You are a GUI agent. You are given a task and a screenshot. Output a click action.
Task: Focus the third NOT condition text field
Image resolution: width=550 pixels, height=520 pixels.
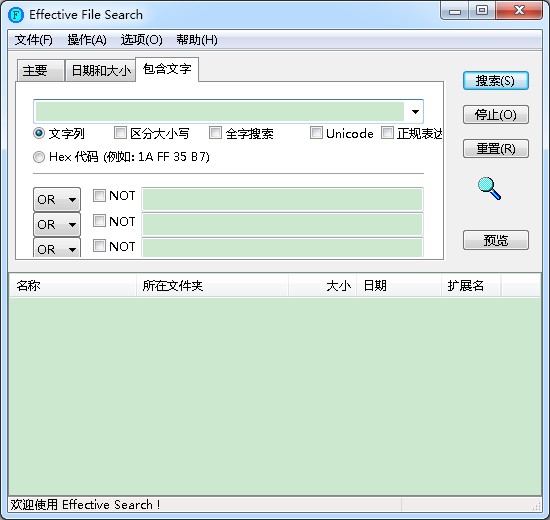[x=282, y=248]
